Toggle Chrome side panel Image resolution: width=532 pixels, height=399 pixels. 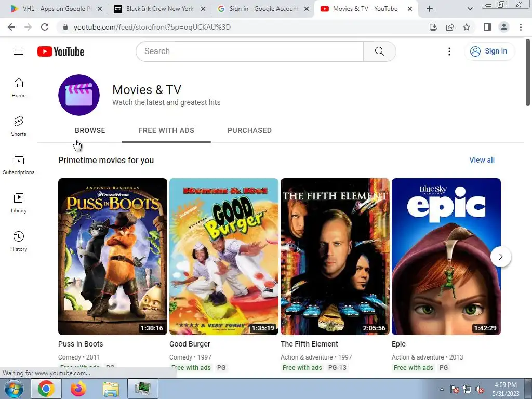tap(487, 27)
